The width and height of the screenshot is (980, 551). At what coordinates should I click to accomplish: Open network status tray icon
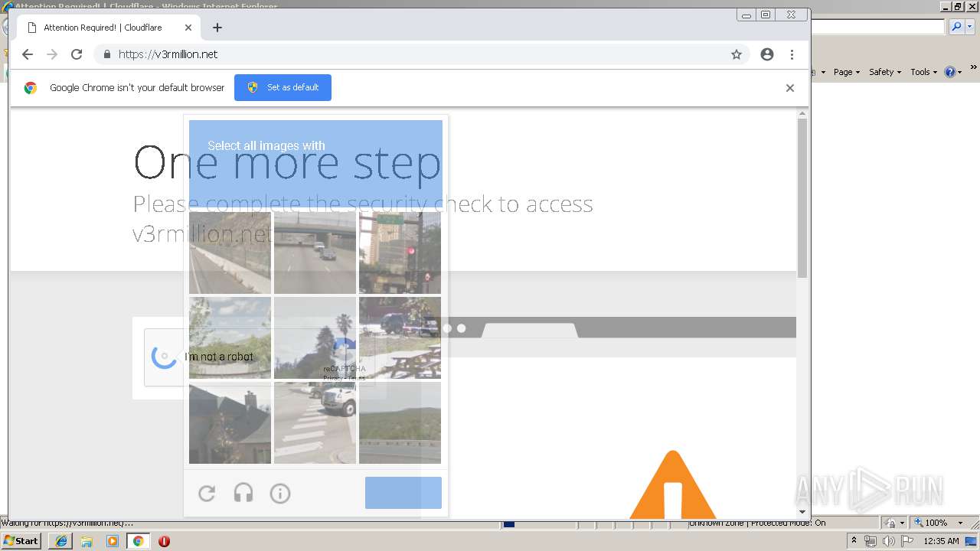point(871,541)
